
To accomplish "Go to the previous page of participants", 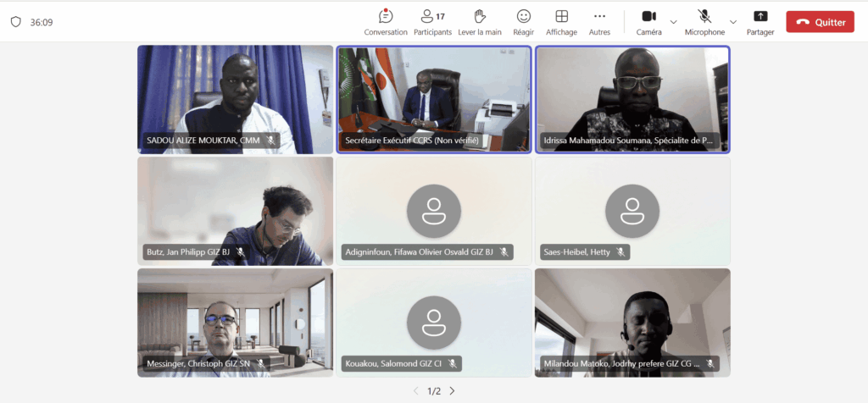I will pyautogui.click(x=415, y=391).
